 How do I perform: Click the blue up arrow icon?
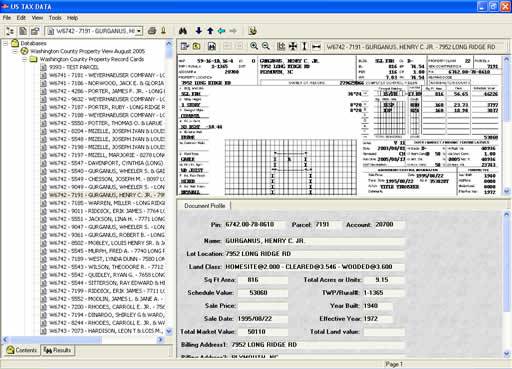point(210,31)
